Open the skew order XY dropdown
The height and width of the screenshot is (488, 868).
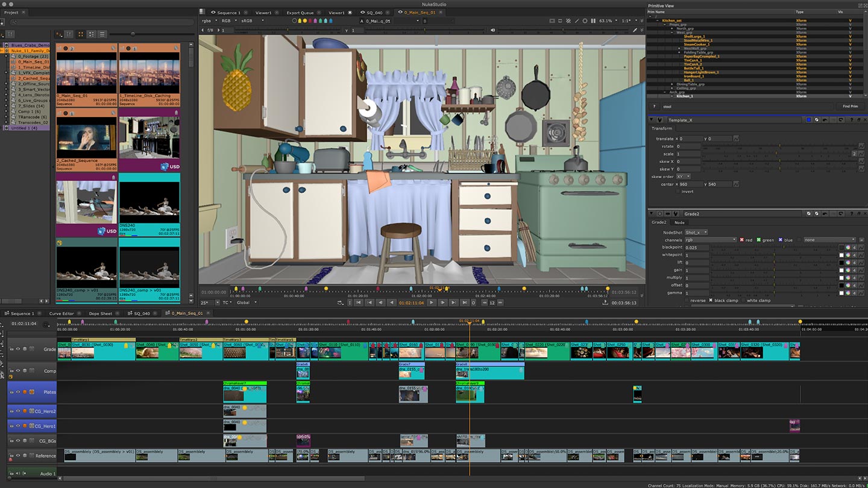(684, 177)
